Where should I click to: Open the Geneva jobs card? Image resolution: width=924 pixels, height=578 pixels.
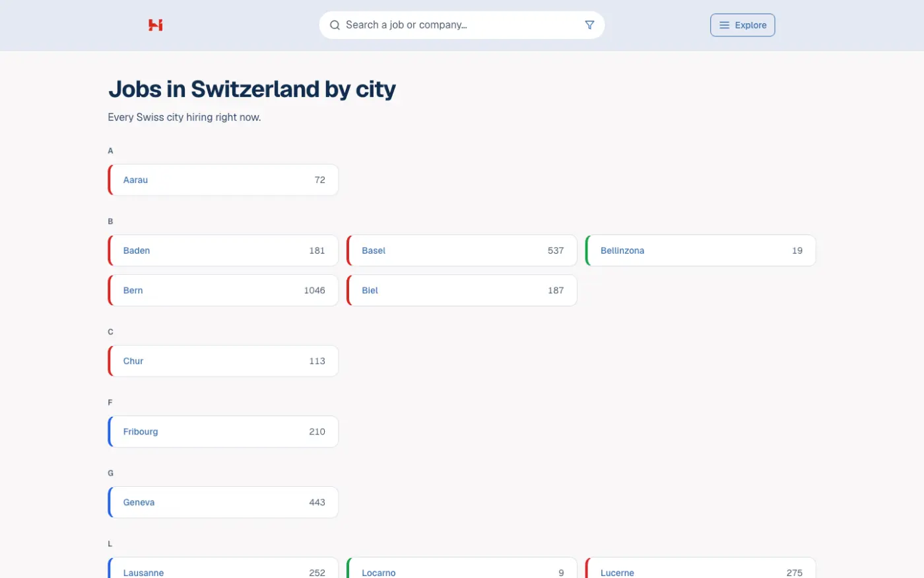223,502
